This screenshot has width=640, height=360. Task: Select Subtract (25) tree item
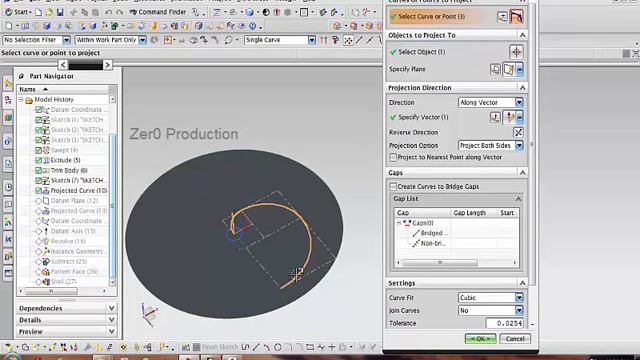pos(69,261)
